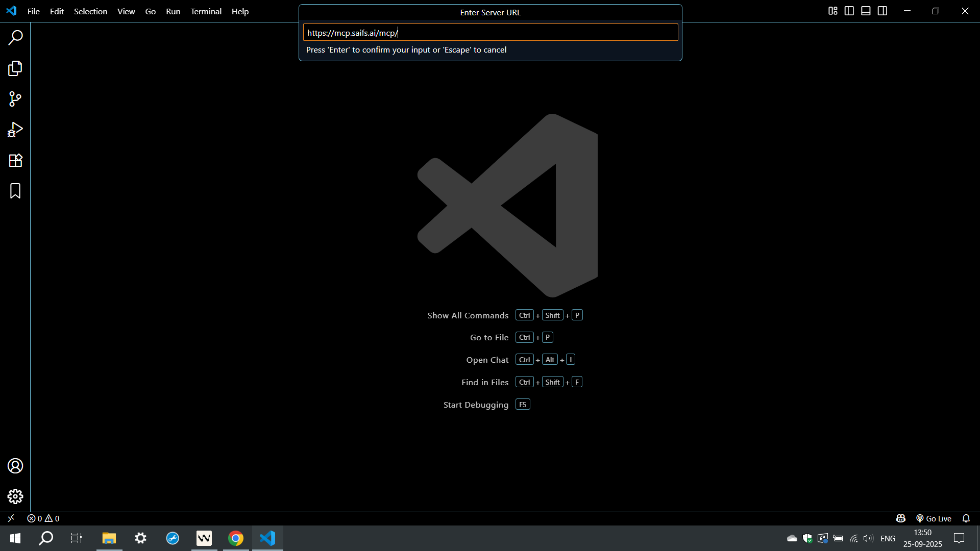980x551 pixels.
Task: Toggle the secondary side bar layout button
Action: [883, 11]
